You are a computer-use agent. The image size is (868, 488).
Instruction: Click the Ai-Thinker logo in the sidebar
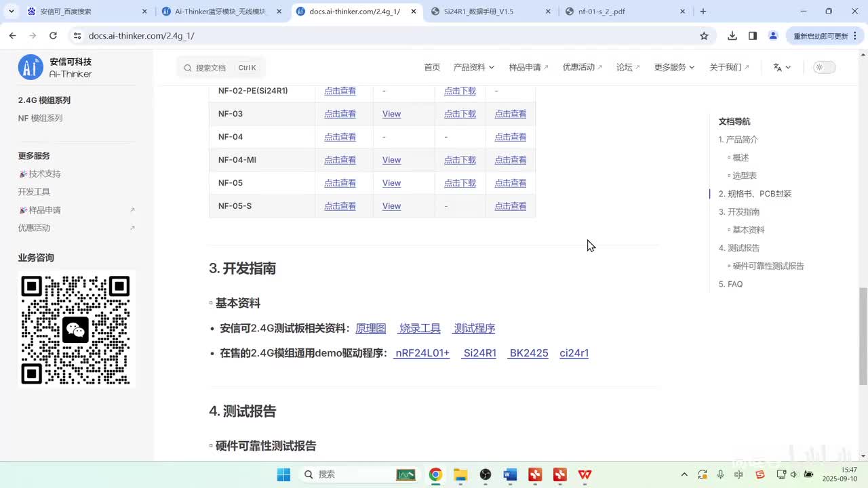pyautogui.click(x=55, y=67)
